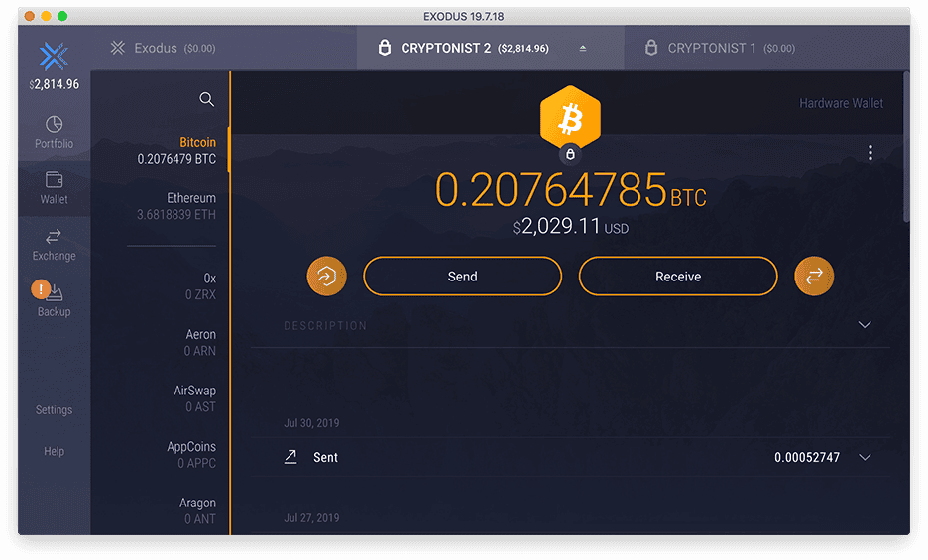Open the three-dot more options menu
Image resolution: width=928 pixels, height=560 pixels.
(870, 152)
